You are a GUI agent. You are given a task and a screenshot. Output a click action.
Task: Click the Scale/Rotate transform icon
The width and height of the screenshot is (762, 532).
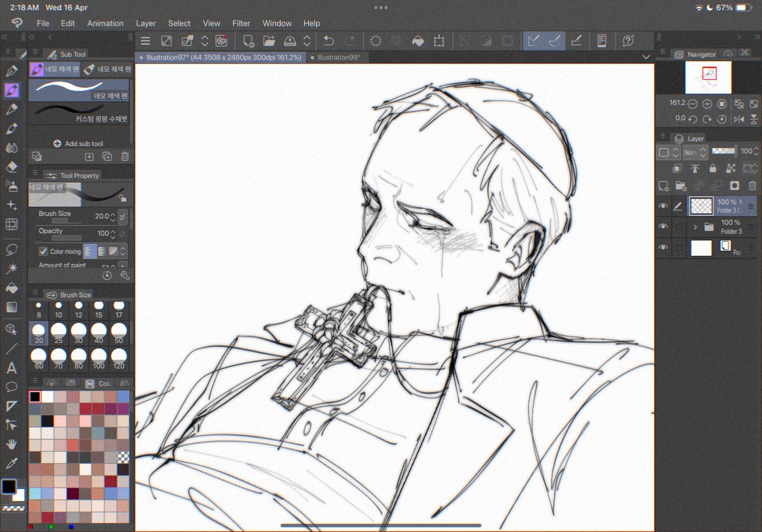pyautogui.click(x=439, y=41)
